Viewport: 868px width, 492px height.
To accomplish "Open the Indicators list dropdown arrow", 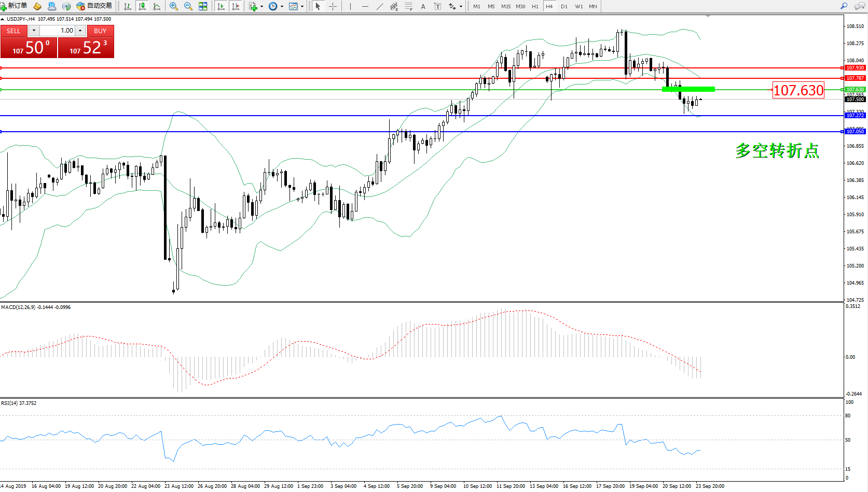I will 261,7.
